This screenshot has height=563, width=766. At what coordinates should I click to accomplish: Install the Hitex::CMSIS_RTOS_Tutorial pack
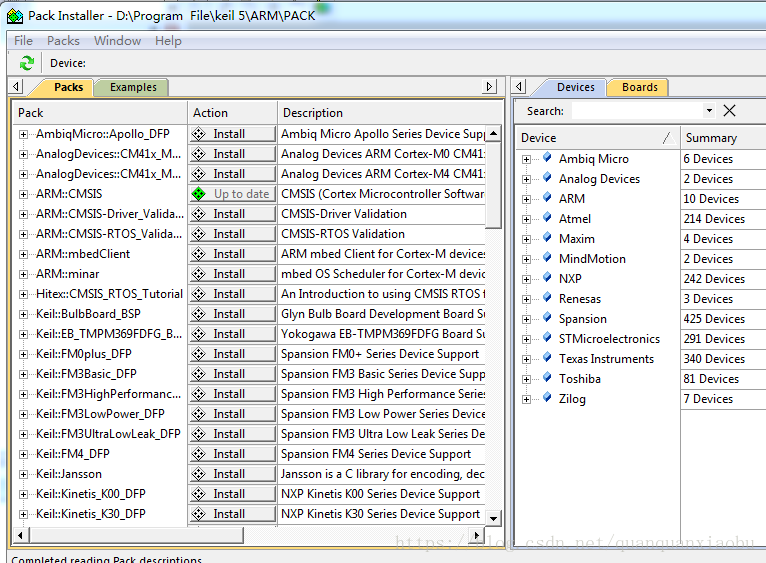point(233,294)
